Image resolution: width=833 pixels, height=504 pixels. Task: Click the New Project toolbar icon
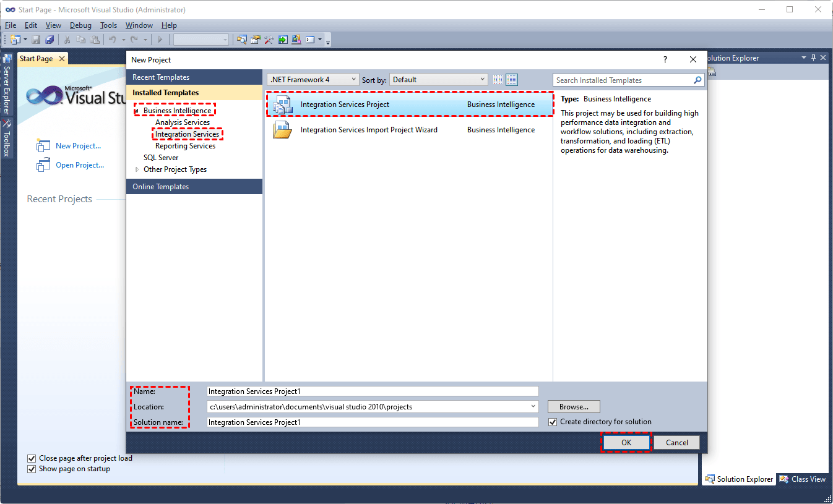pos(15,40)
